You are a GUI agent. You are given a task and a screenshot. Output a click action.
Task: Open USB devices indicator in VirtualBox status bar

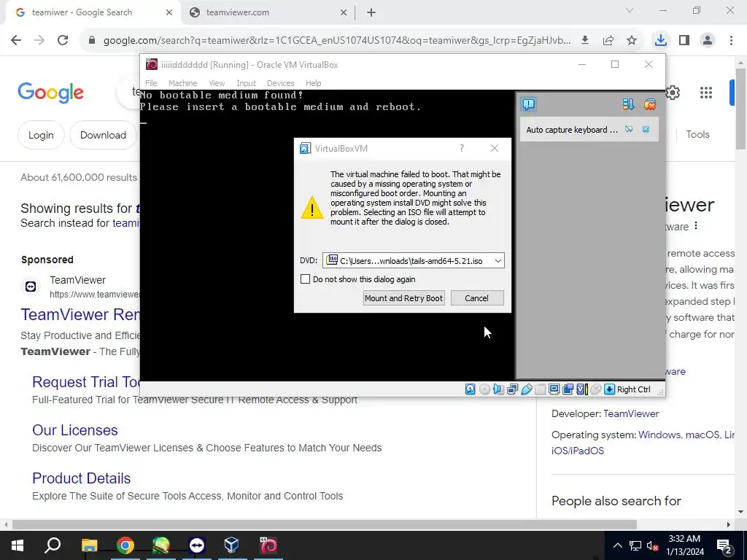527,389
